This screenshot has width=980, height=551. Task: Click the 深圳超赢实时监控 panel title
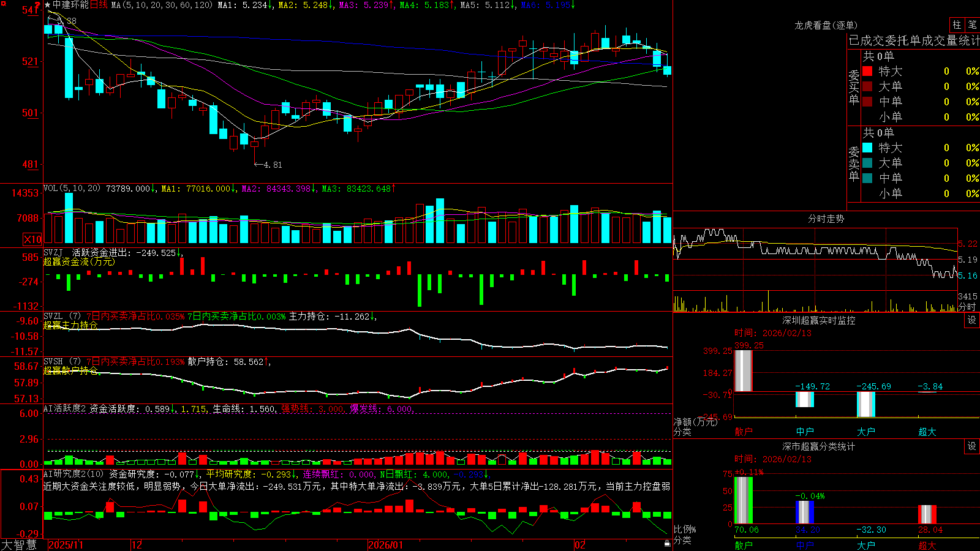tap(818, 320)
